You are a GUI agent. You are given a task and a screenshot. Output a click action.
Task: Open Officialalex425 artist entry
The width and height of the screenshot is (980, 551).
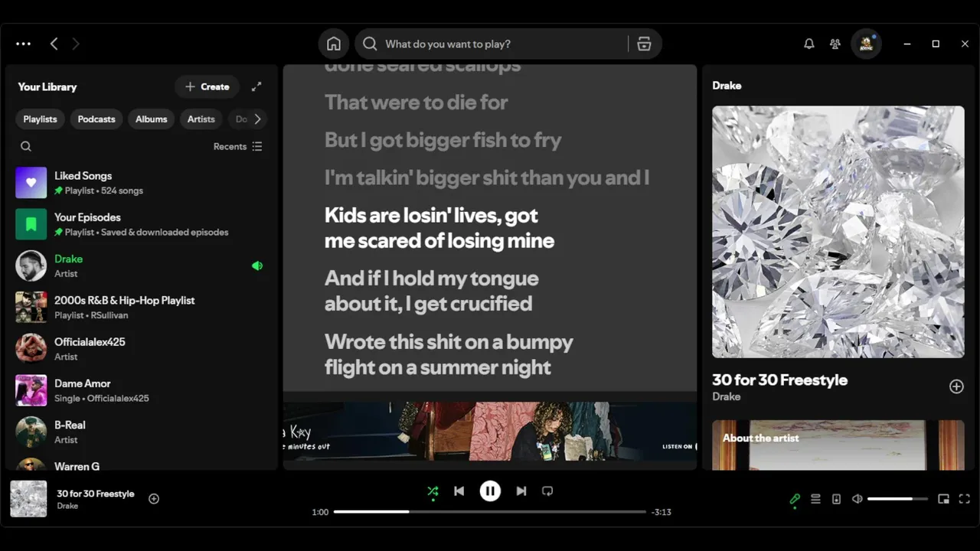(140, 348)
